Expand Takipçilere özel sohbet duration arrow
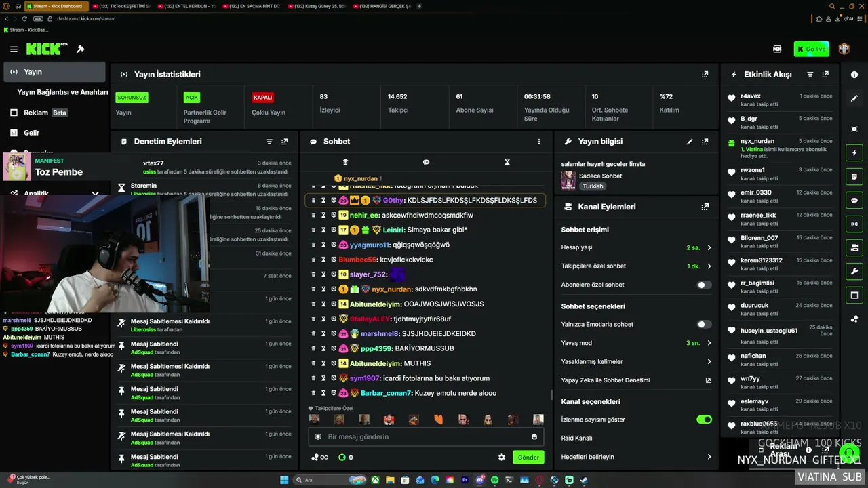The image size is (868, 488). click(709, 266)
